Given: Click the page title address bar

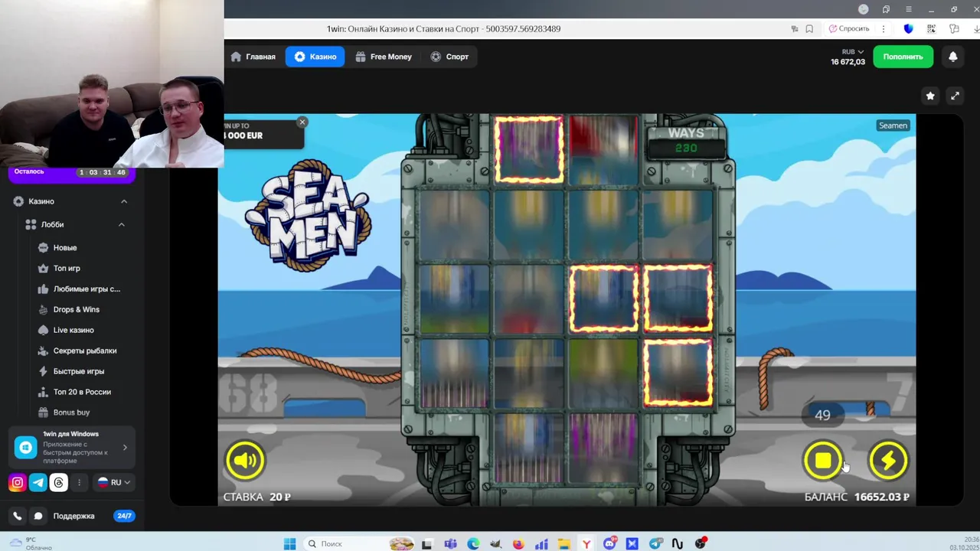Looking at the screenshot, I should point(443,28).
